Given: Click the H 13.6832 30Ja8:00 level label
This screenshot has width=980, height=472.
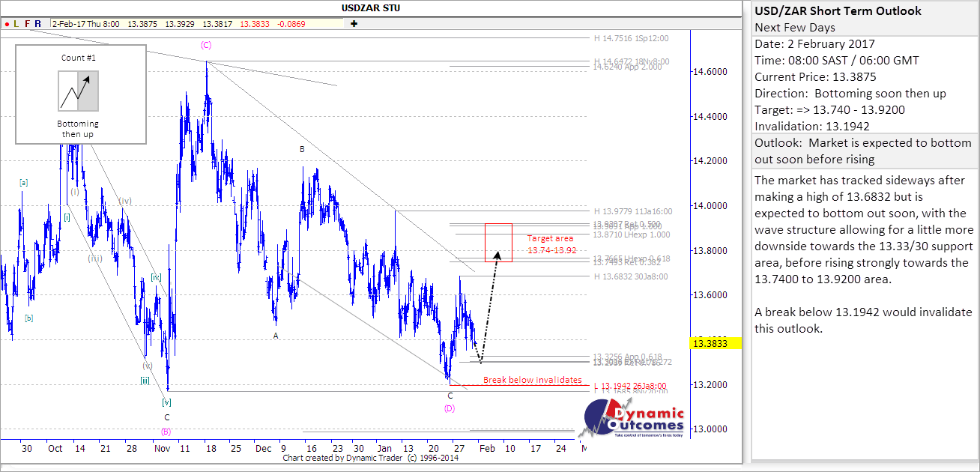Looking at the screenshot, I should [x=630, y=276].
